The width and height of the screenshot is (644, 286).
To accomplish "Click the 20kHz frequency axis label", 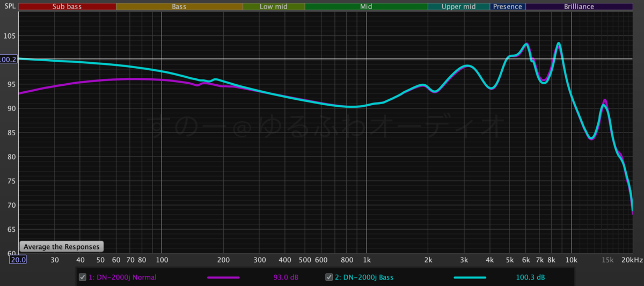I will coord(632,260).
